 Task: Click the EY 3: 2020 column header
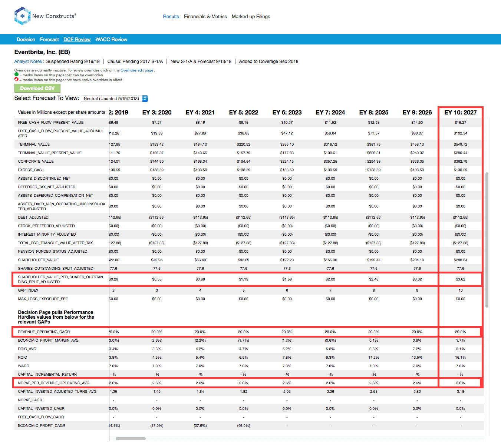point(157,112)
